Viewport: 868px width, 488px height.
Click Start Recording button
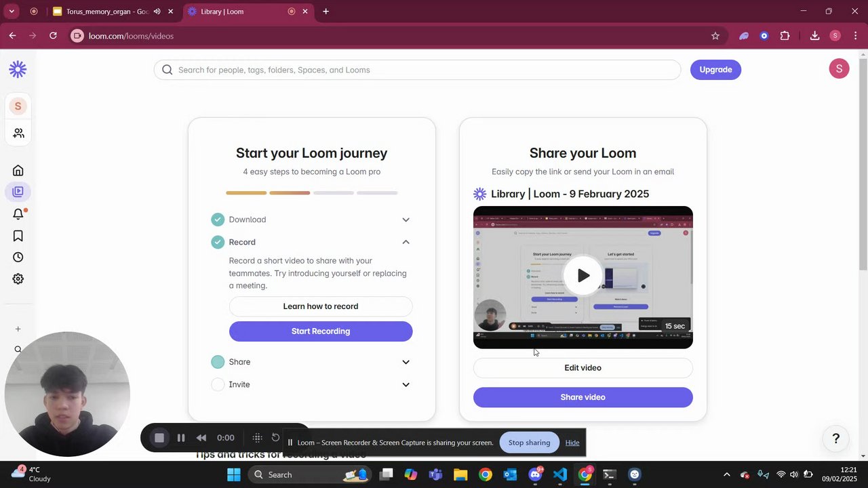point(321,331)
